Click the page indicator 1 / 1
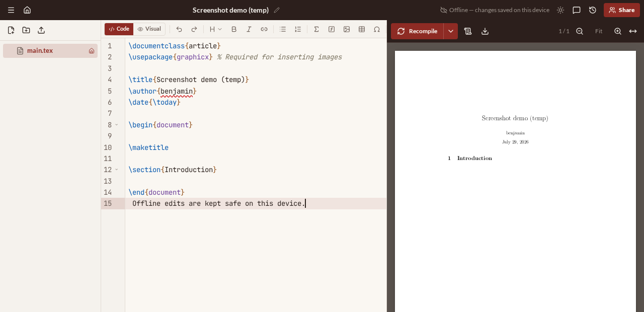644x312 pixels. pos(564,31)
